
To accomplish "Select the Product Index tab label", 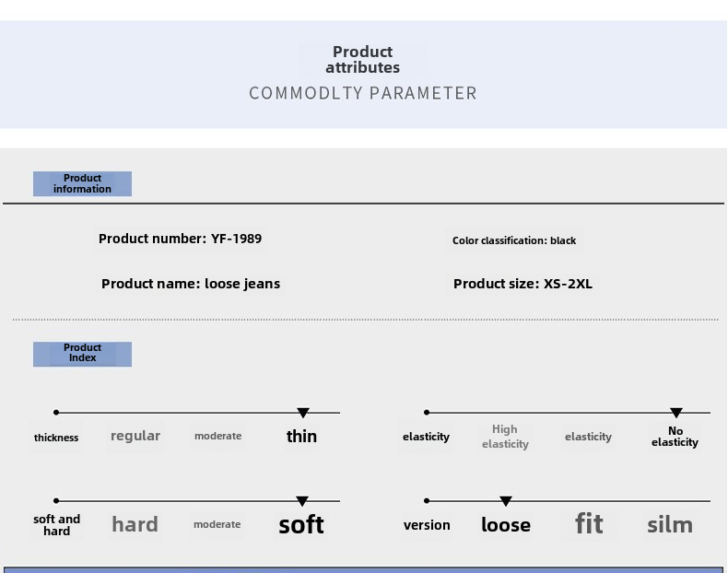I will click(x=82, y=353).
